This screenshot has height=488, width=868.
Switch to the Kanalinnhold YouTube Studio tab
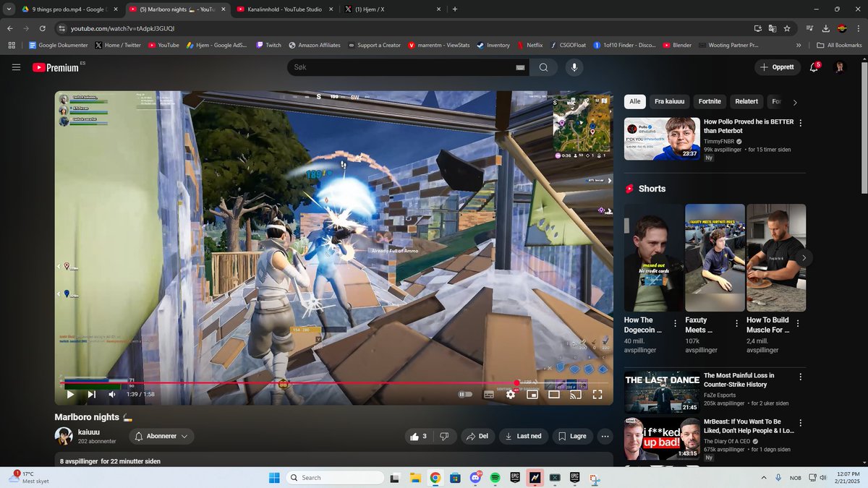click(x=284, y=9)
